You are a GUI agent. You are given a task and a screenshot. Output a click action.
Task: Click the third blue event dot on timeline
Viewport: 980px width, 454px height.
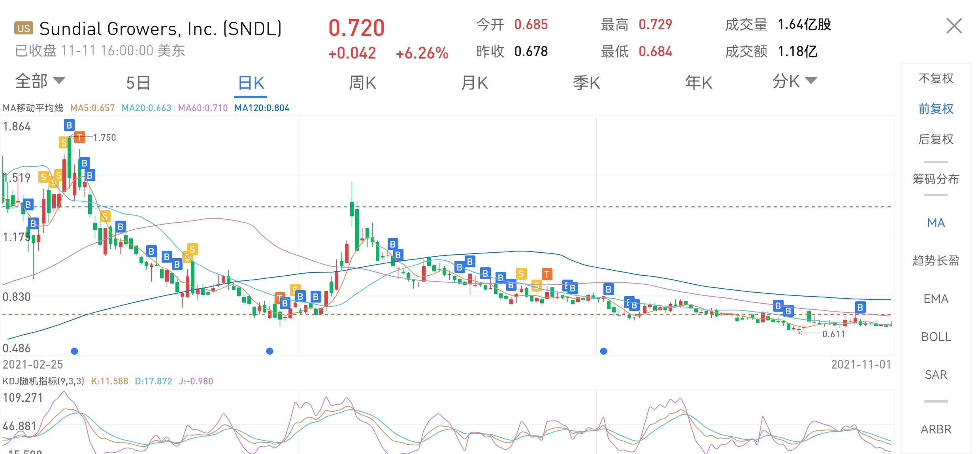(x=603, y=351)
